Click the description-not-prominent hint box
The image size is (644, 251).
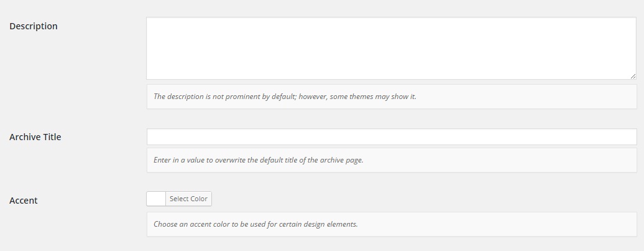pos(392,97)
